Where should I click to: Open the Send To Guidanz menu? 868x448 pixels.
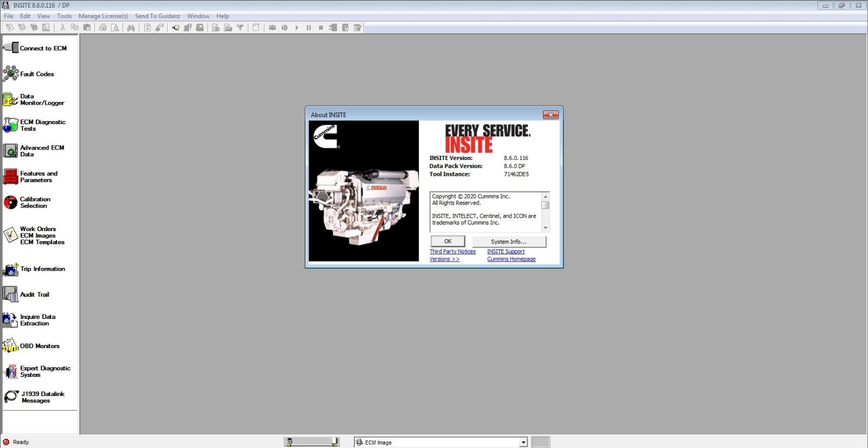(x=157, y=16)
